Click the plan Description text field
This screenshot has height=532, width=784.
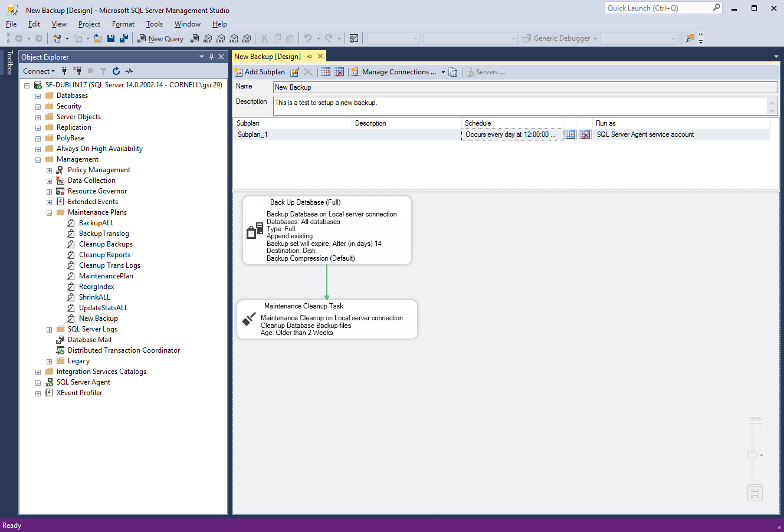pos(526,106)
